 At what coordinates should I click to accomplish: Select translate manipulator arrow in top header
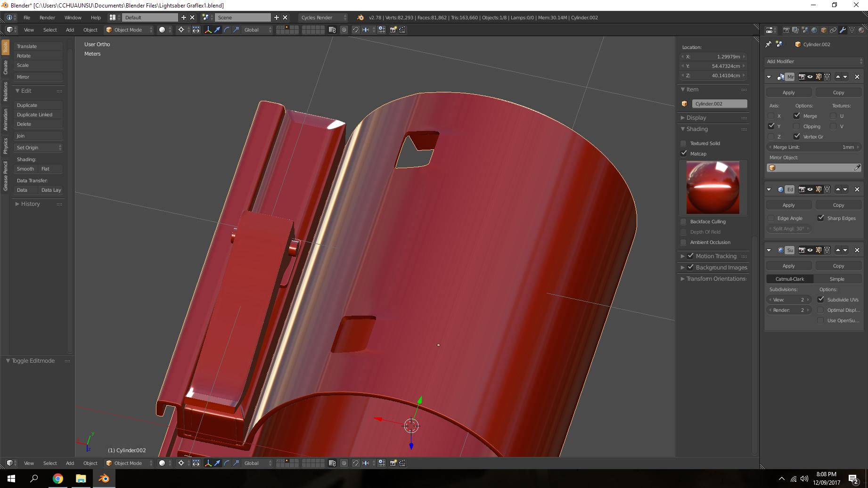point(217,30)
